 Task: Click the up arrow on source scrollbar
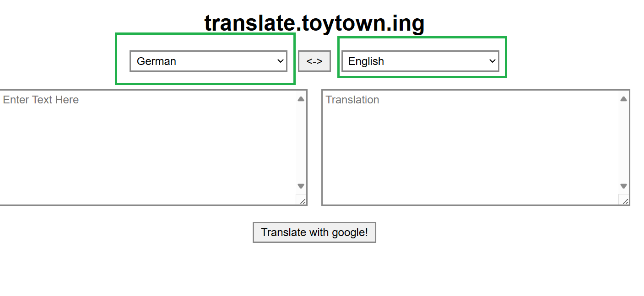coord(301,97)
